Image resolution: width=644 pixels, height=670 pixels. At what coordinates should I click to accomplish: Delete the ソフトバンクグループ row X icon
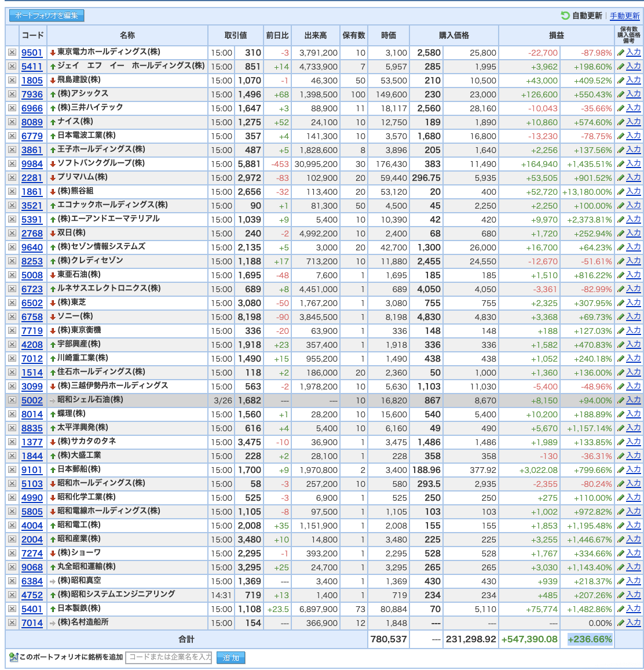(12, 163)
